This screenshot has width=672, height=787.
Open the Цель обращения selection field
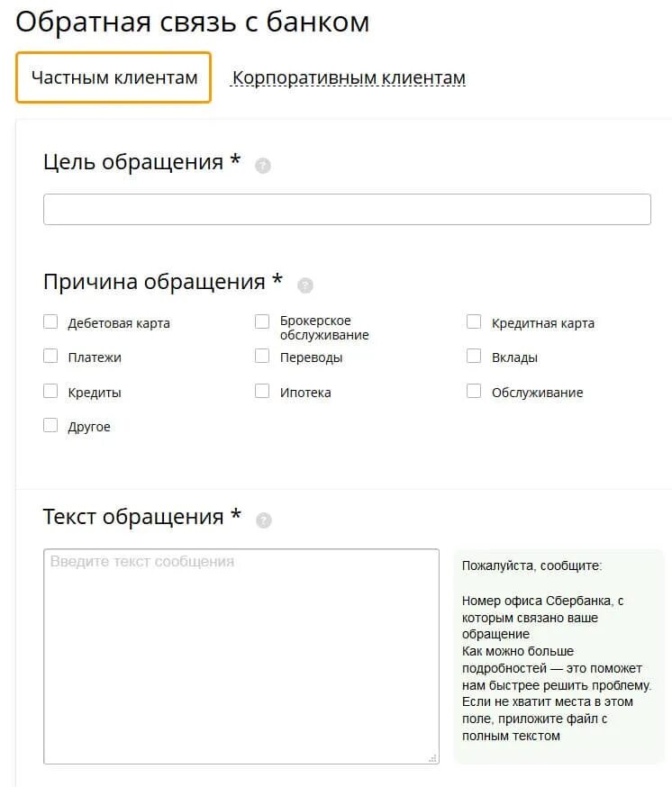[347, 209]
